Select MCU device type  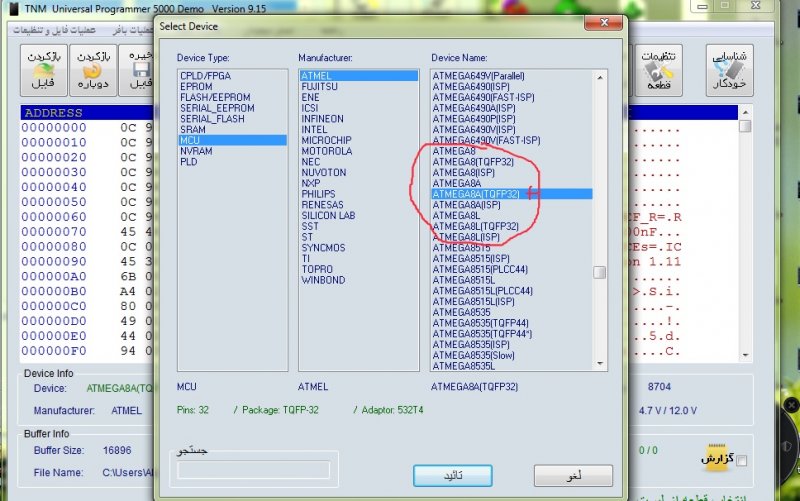click(x=233, y=140)
